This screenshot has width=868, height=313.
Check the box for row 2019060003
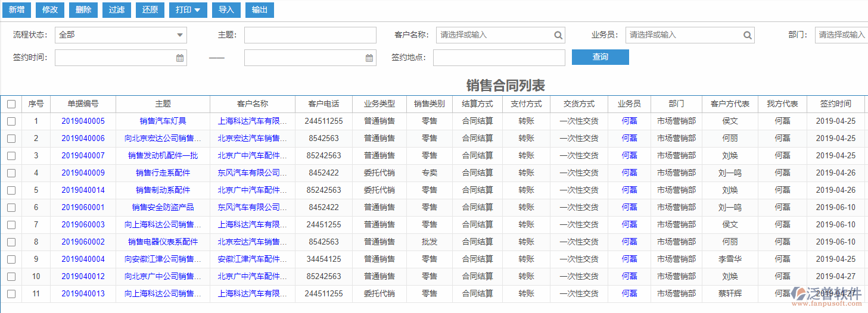(x=11, y=225)
